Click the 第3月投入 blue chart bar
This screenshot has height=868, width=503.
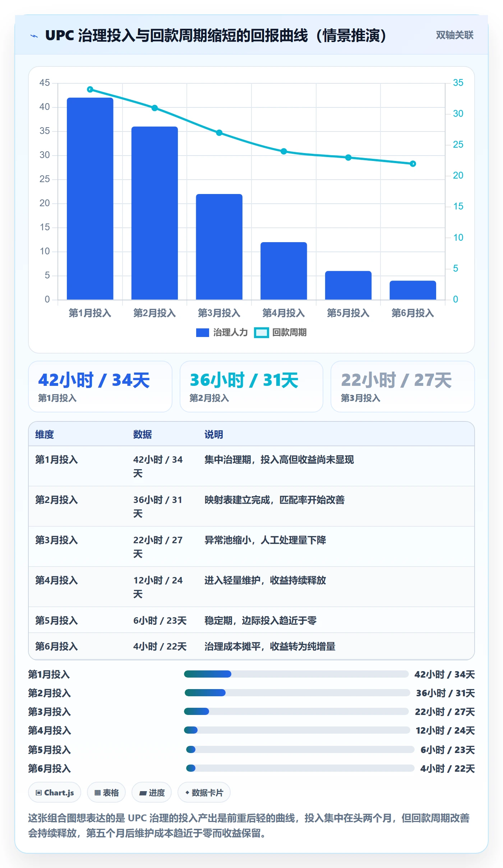pyautogui.click(x=219, y=247)
